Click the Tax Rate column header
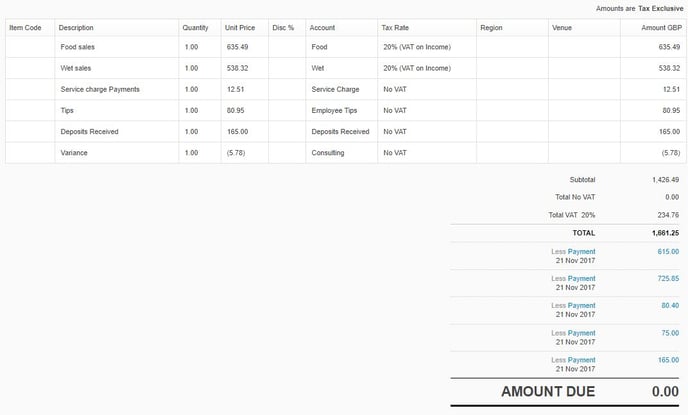This screenshot has height=415, width=688. point(395,28)
